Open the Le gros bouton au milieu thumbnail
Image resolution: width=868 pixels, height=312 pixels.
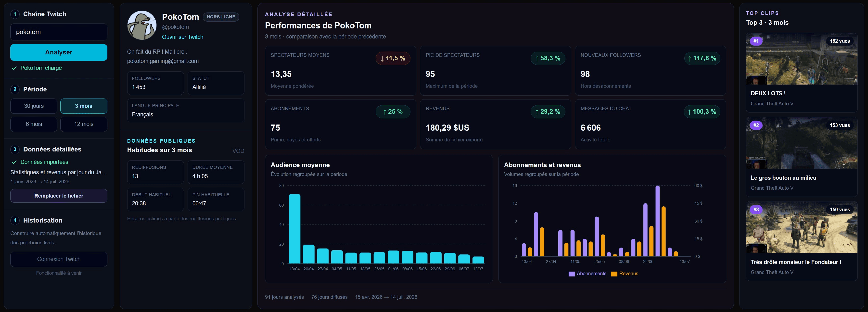pyautogui.click(x=802, y=143)
